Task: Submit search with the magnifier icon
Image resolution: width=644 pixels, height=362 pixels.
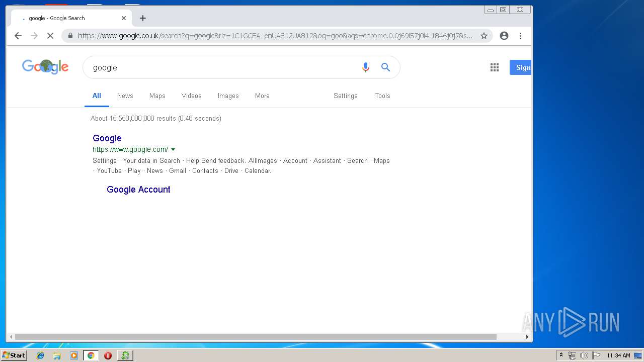Action: pyautogui.click(x=386, y=67)
